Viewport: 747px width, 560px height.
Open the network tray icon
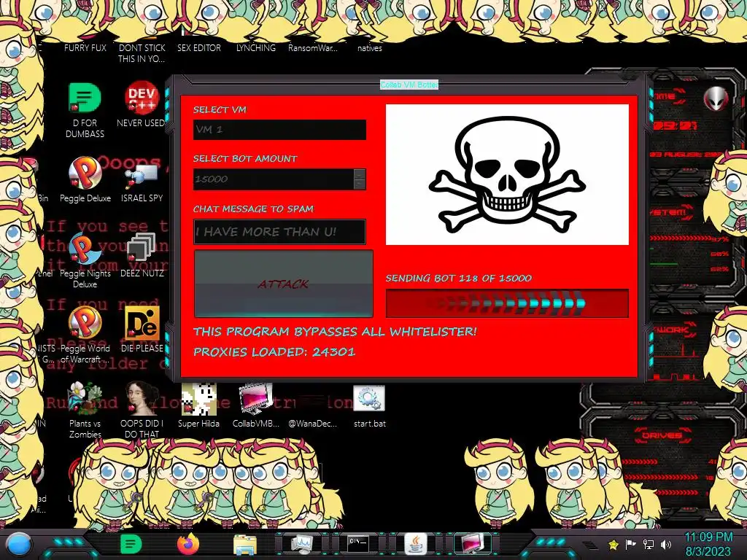[649, 544]
